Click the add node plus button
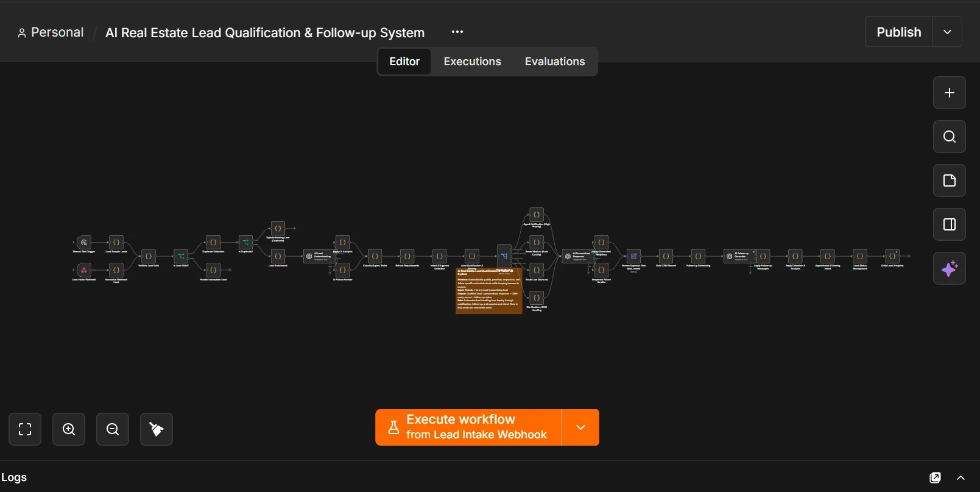980x492 pixels. [x=950, y=93]
